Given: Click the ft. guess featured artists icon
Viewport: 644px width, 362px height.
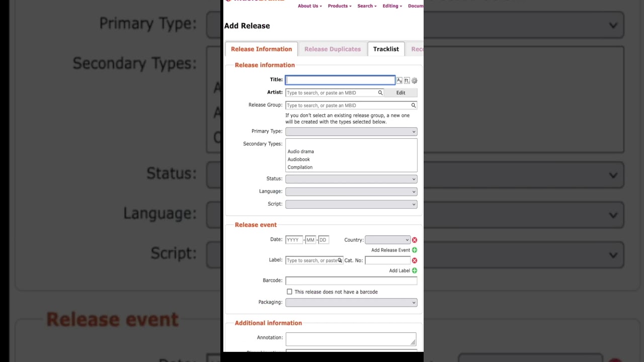Looking at the screenshot, I should 407,80.
